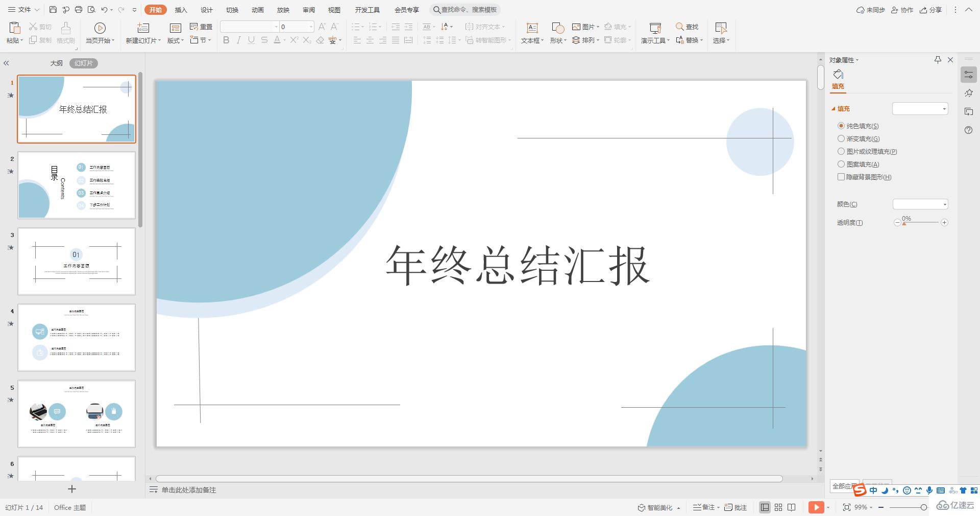This screenshot has height=516, width=980.
Task: Toggle Italic formatting icon
Action: pyautogui.click(x=238, y=40)
